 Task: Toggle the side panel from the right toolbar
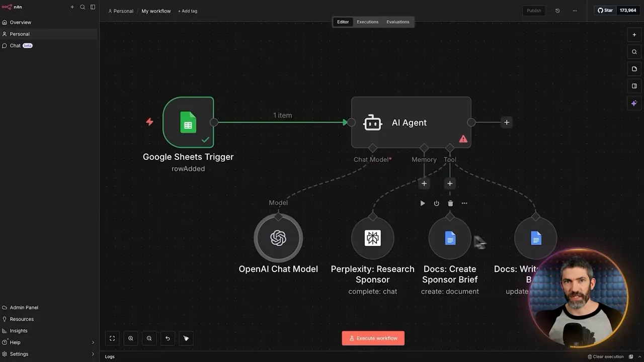pos(634,86)
